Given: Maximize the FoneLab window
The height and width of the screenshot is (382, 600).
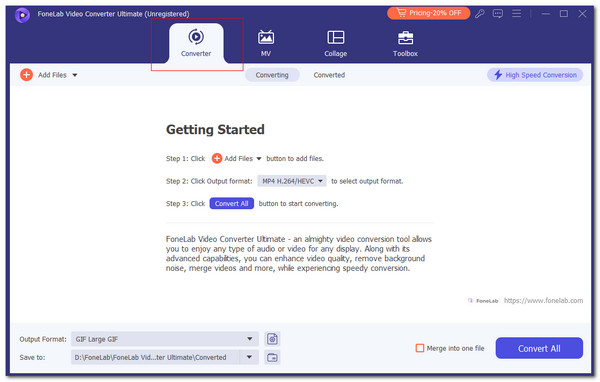Looking at the screenshot, I should point(564,14).
